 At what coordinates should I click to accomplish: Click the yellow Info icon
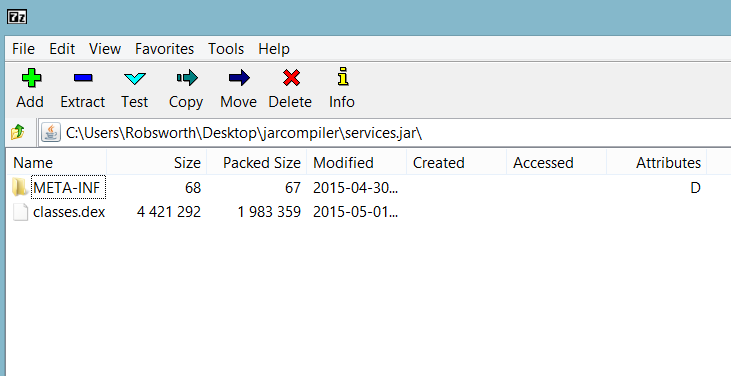(343, 77)
